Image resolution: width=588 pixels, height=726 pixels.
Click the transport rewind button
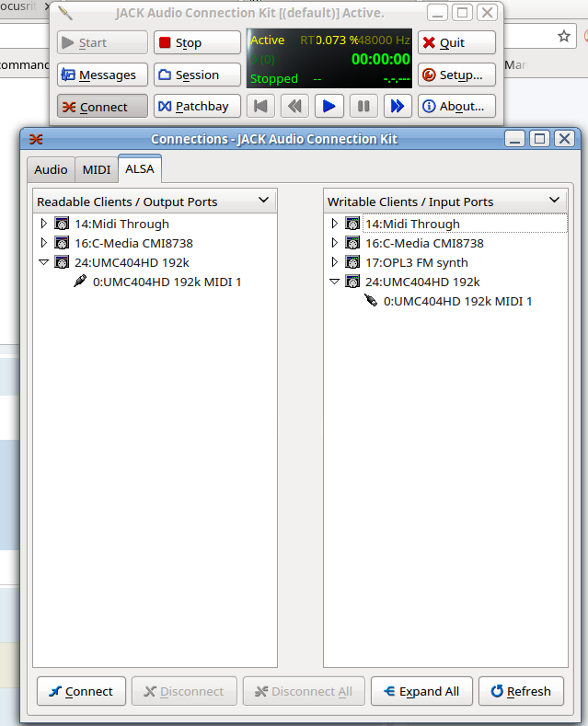(x=295, y=107)
